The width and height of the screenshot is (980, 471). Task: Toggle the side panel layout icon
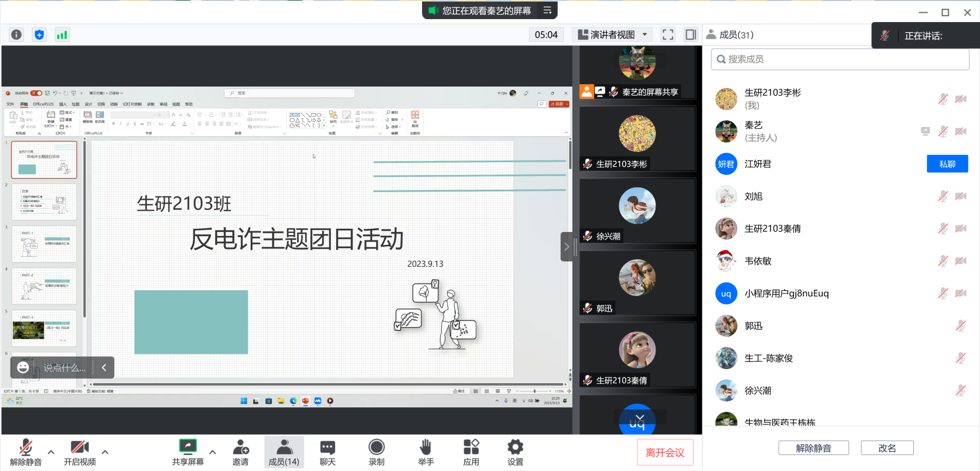(x=690, y=35)
